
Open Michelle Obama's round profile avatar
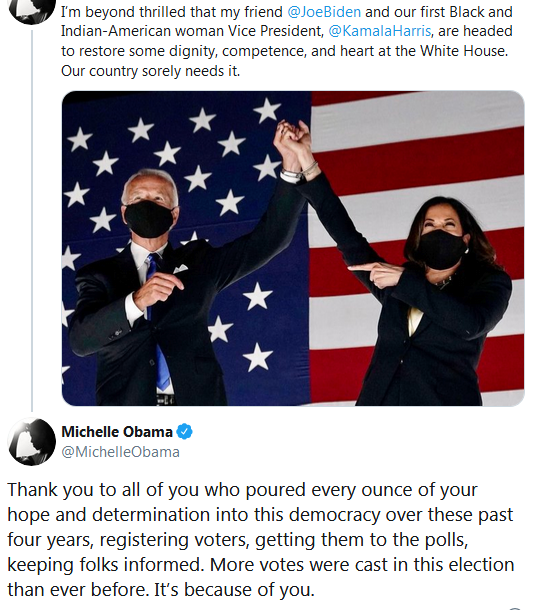32,442
